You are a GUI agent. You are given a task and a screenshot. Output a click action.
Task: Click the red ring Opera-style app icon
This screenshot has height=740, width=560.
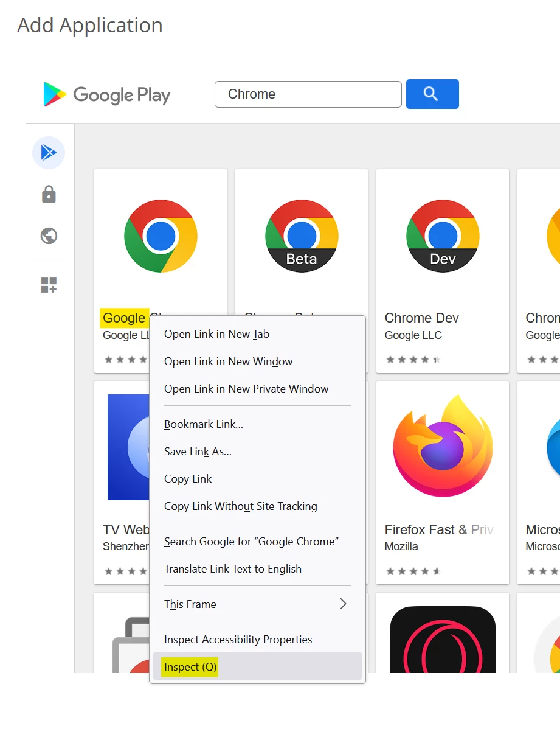(x=443, y=640)
